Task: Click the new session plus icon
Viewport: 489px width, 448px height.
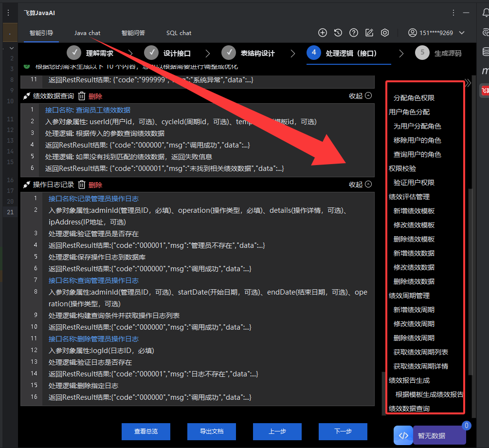Action: [x=323, y=33]
